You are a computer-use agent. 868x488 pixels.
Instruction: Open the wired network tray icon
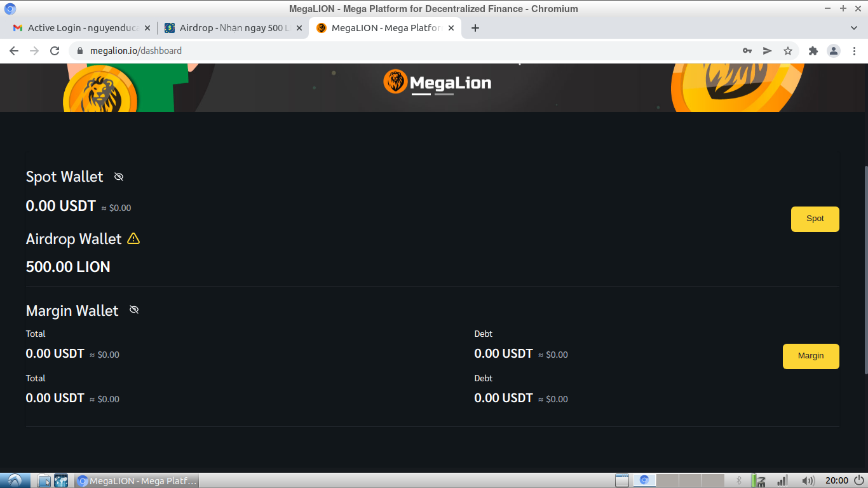pos(761,481)
